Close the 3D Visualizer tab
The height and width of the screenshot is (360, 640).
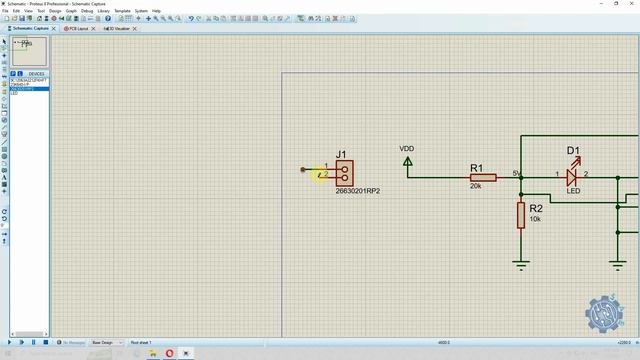(135, 29)
